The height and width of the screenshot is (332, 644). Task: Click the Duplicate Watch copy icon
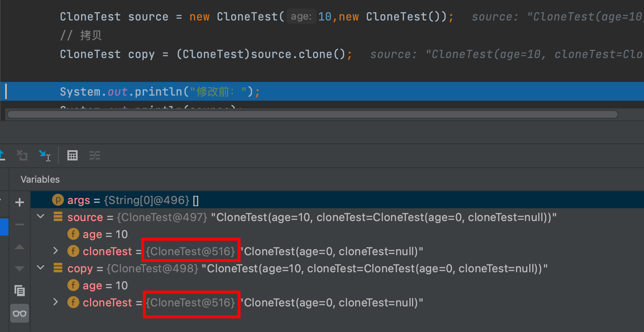pos(20,291)
